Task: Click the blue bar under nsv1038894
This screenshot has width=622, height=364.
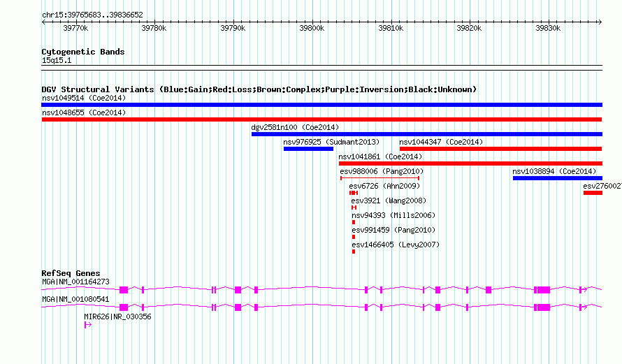Action: point(558,178)
